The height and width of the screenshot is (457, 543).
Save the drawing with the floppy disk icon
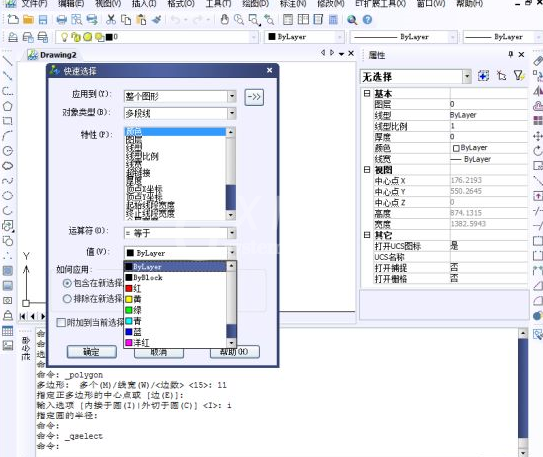[x=43, y=19]
